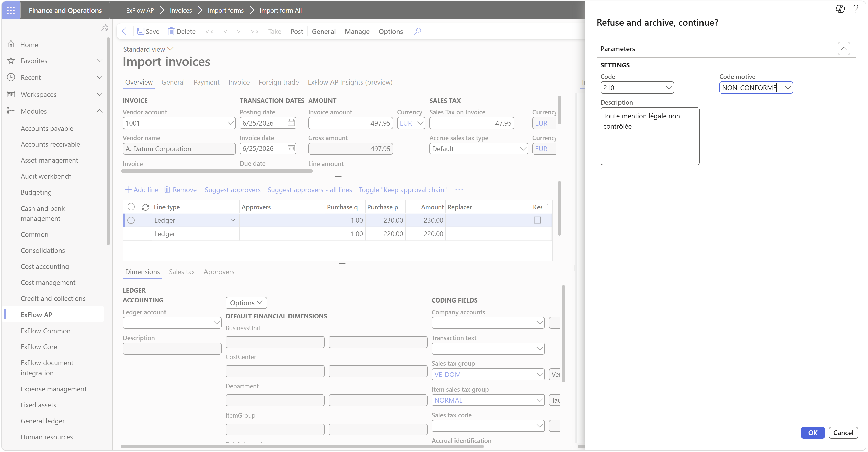Select all rows with header radio
This screenshot has width=868, height=452.
tap(131, 207)
